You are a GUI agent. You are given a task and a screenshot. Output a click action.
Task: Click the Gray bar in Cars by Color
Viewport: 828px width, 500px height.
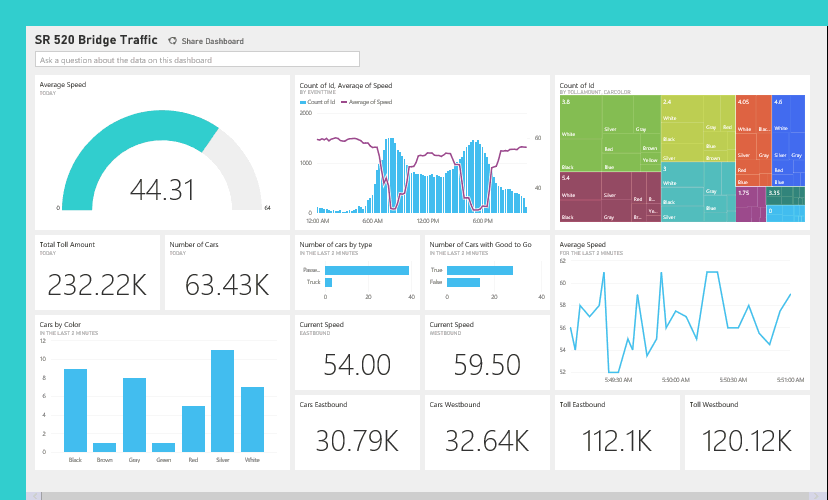point(134,415)
